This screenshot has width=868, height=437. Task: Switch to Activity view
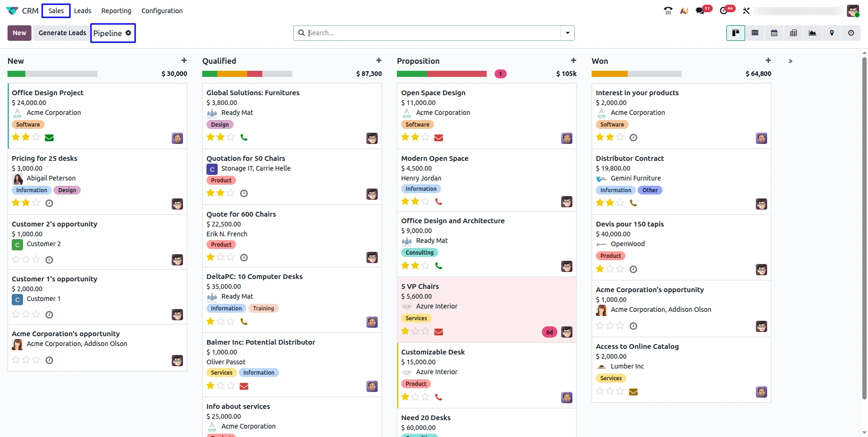(x=851, y=33)
